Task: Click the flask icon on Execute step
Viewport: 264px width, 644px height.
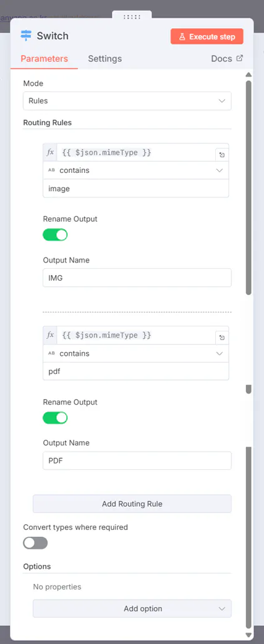Action: [183, 36]
